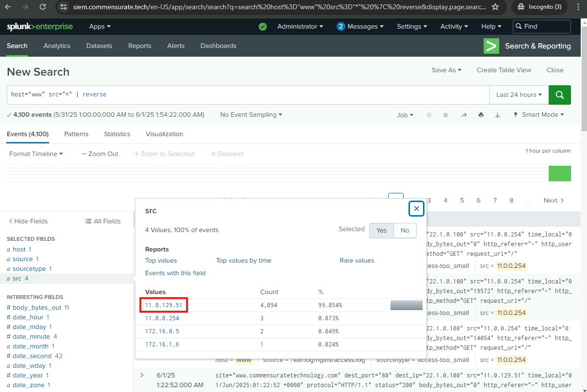This screenshot has height=392, width=587.
Task: Hide the Fields sidebar
Action: click(x=28, y=221)
